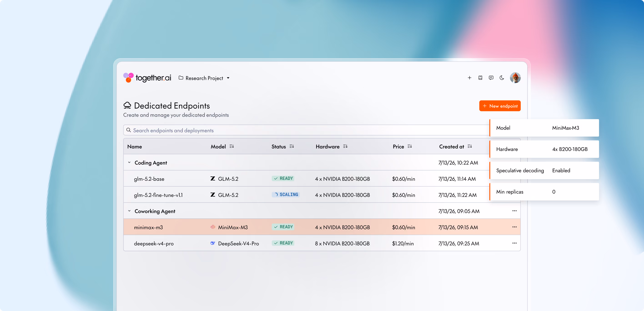This screenshot has height=311, width=644.
Task: Click the Dedicated Endpoints cloud icon
Action: 127,105
